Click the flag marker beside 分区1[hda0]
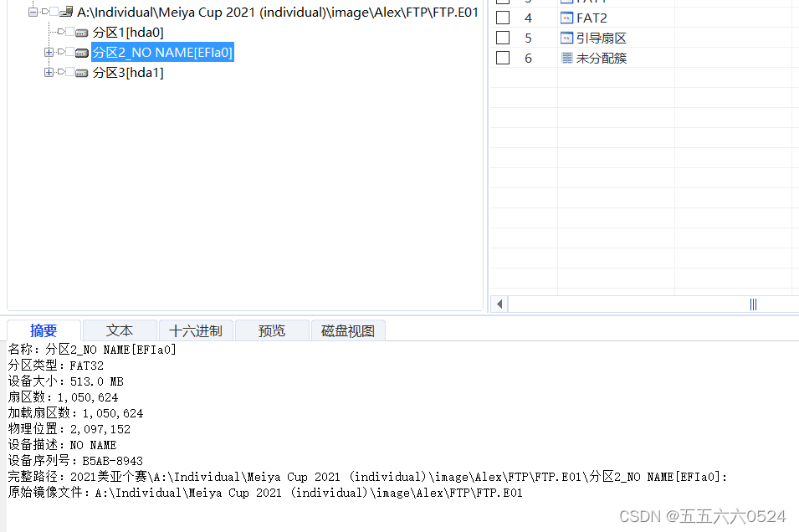Screen dimensions: 799x532 (61, 32)
